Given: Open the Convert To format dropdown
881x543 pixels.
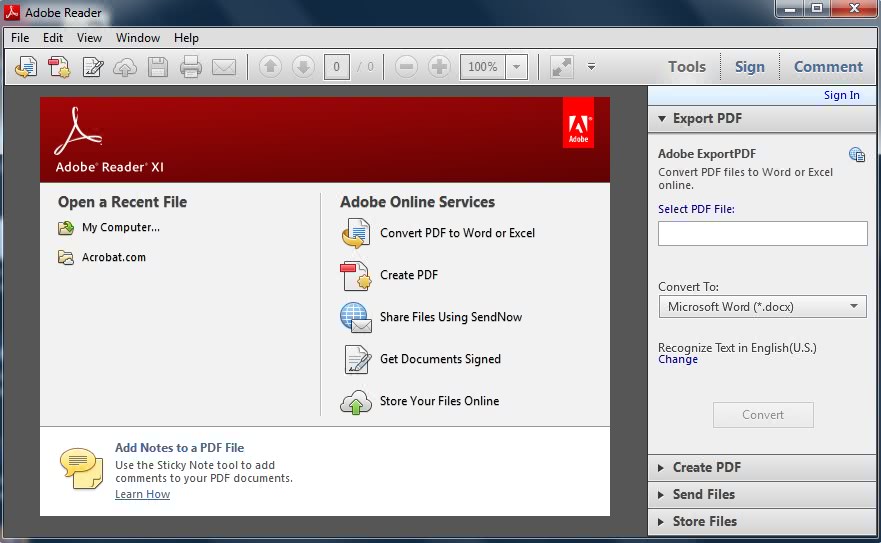Looking at the screenshot, I should (x=762, y=307).
